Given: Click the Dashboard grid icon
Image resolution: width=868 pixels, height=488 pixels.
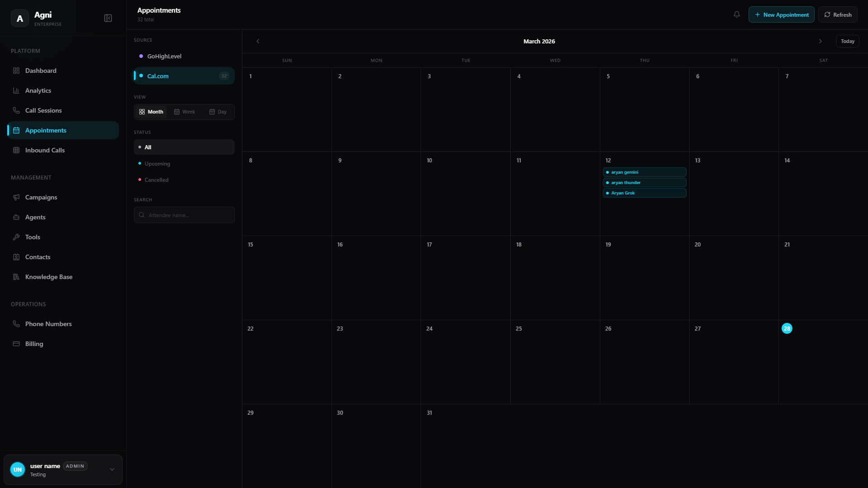Looking at the screenshot, I should click(x=16, y=71).
